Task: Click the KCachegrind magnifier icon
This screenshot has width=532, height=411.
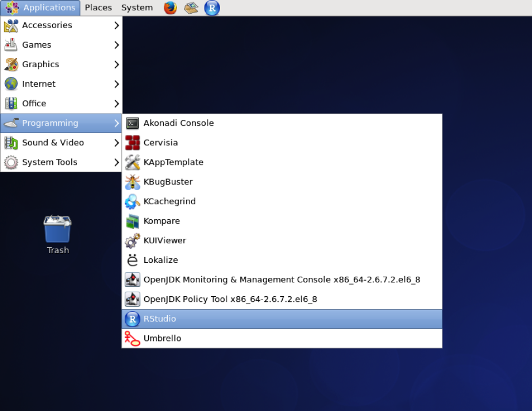Action: [x=132, y=201]
